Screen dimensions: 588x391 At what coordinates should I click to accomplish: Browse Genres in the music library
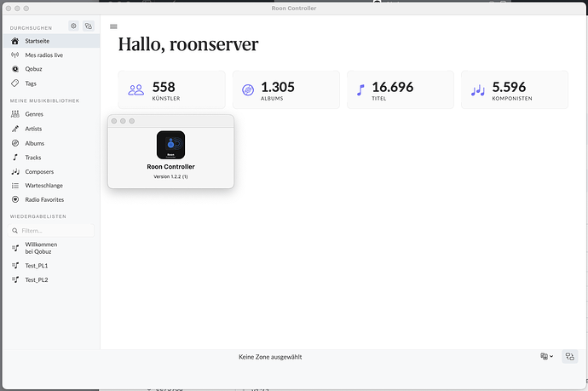[x=34, y=114]
